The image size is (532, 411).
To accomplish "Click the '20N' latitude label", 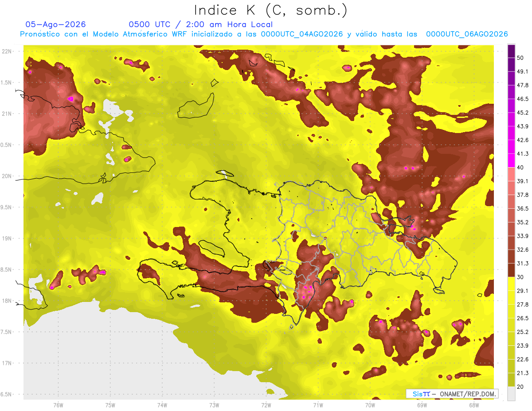I will (x=7, y=176).
